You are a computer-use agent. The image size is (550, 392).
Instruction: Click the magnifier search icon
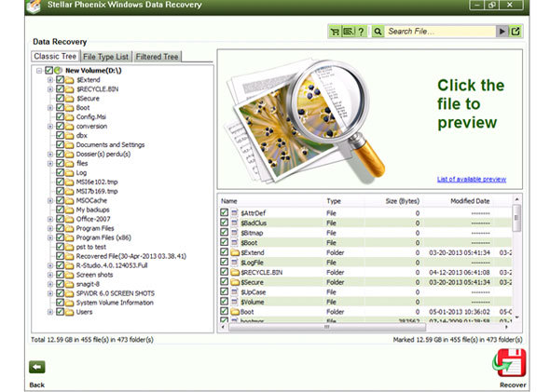coord(378,32)
